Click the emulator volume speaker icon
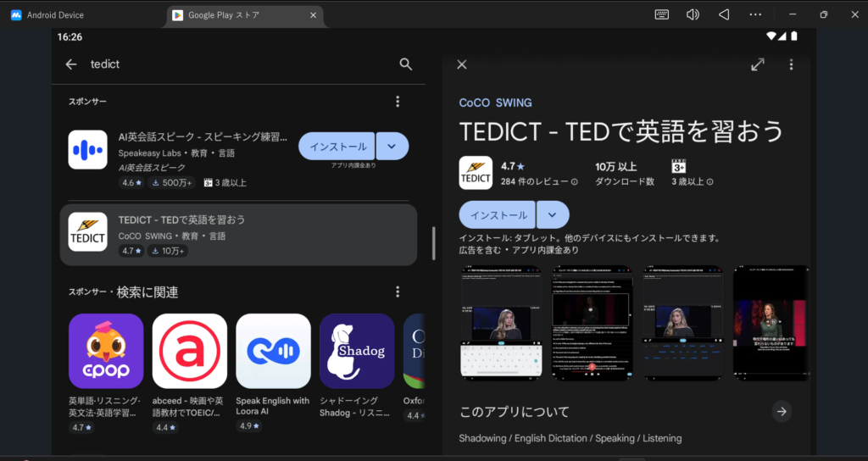 (693, 14)
